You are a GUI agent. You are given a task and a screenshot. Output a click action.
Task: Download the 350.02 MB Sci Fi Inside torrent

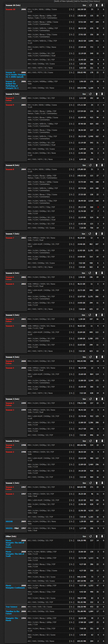(x=71, y=72)
